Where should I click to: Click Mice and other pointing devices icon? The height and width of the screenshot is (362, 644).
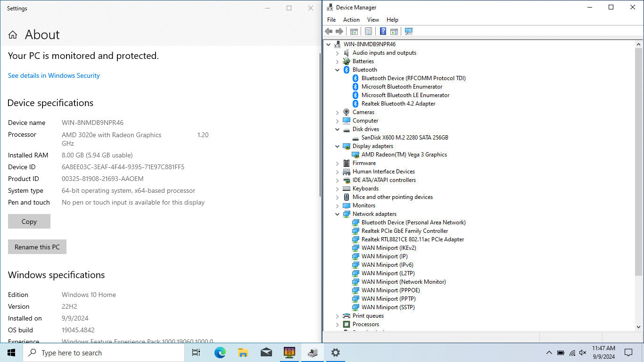click(x=347, y=197)
